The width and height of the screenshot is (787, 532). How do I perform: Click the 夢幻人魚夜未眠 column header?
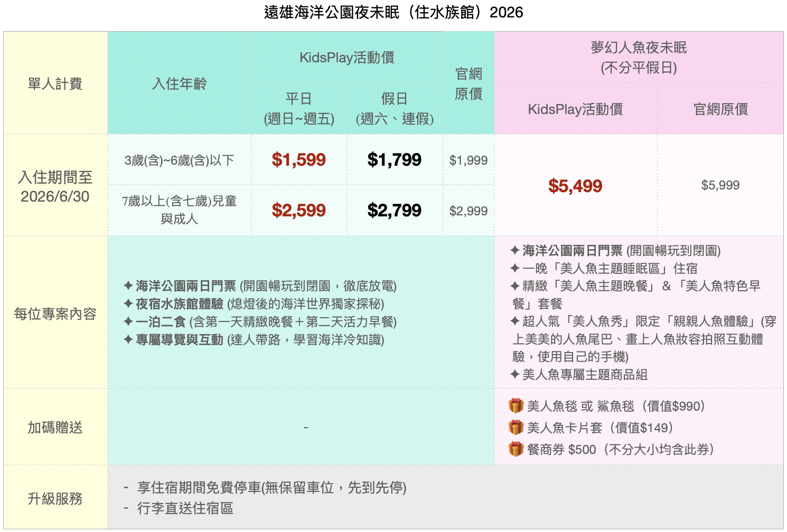click(638, 58)
